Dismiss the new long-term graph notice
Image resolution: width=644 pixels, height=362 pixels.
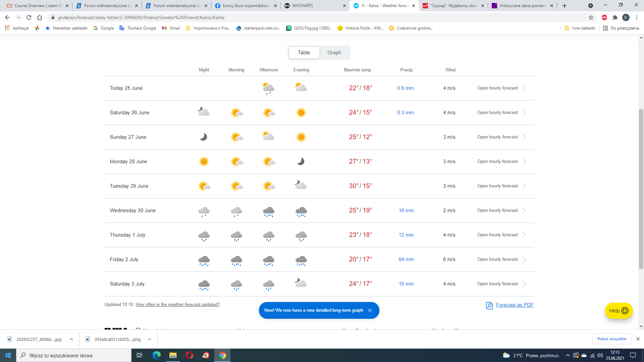[370, 310]
